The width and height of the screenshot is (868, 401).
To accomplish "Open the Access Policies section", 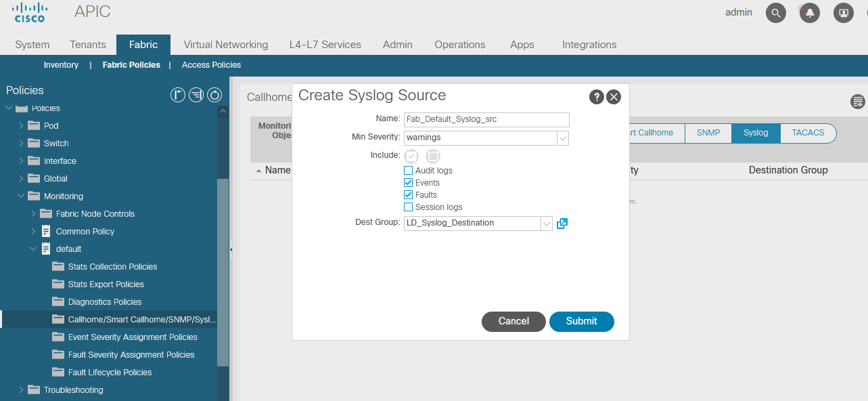I will coord(211,64).
